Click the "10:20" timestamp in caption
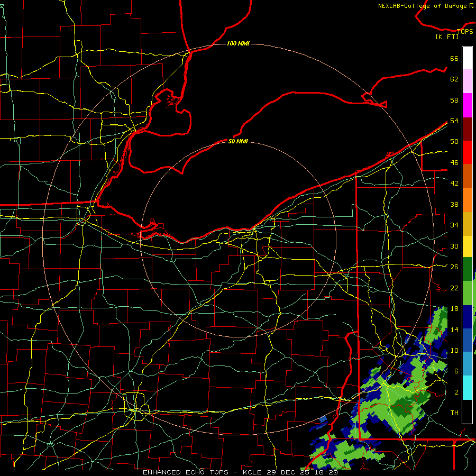The image size is (476, 476). click(326, 472)
